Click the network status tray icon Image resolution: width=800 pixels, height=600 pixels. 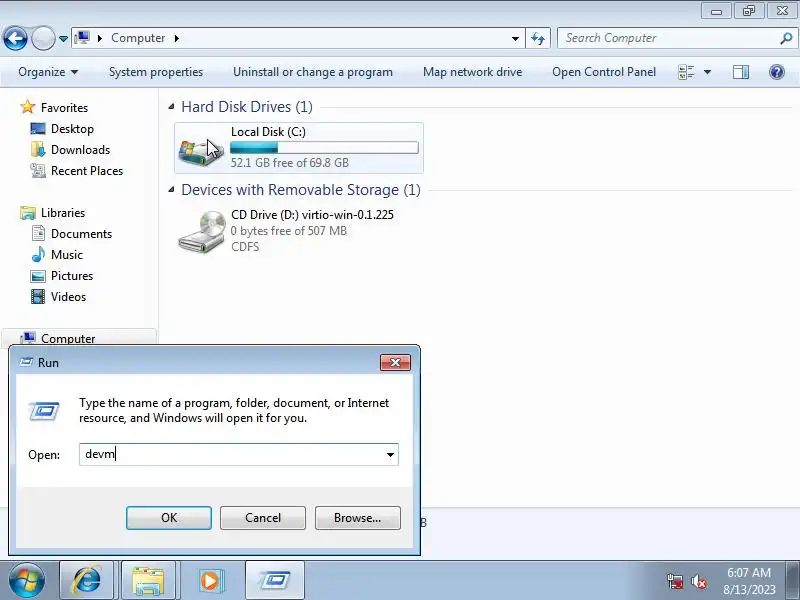675,581
